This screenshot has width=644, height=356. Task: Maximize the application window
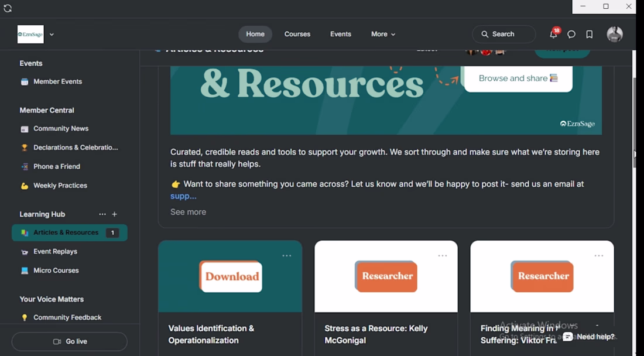606,6
